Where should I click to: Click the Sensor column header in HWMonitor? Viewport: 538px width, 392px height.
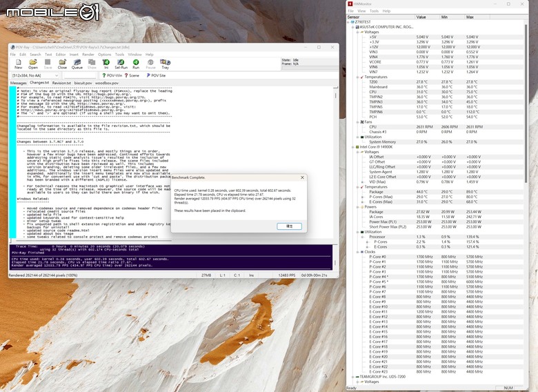[x=381, y=17]
